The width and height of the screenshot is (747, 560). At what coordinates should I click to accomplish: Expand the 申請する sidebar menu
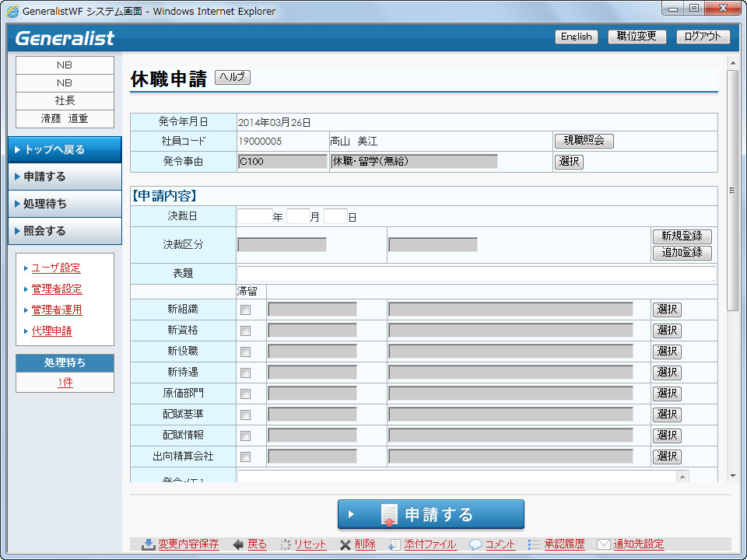[x=65, y=177]
